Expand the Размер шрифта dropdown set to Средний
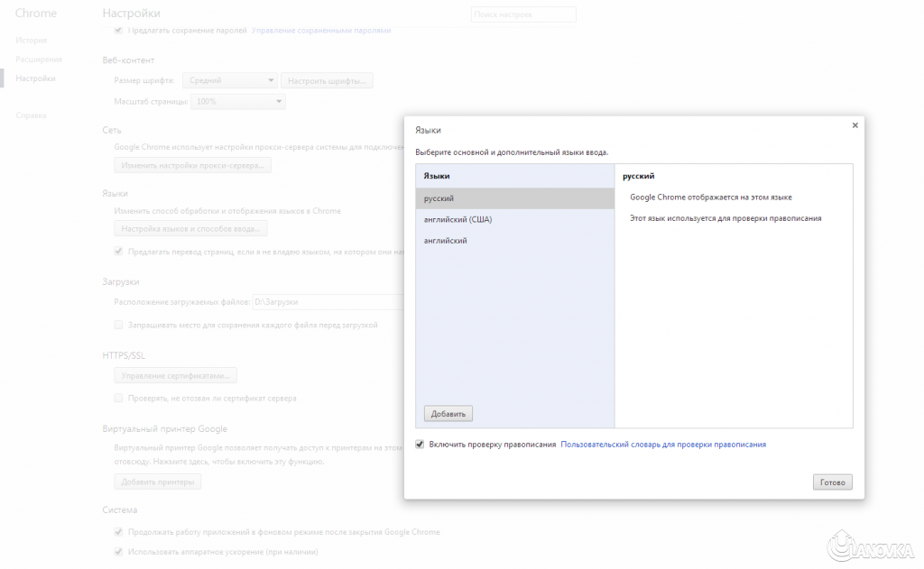The height and width of the screenshot is (569, 924). [230, 81]
